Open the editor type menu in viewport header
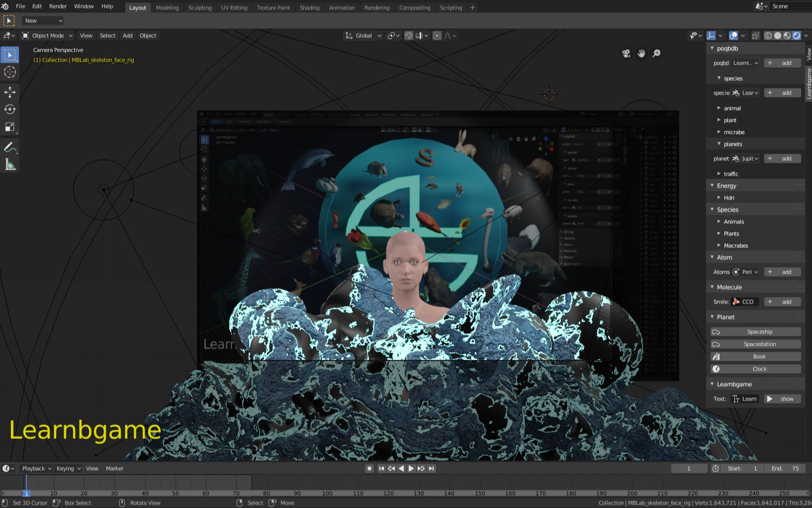Viewport: 812px width, 508px height. tap(9, 35)
